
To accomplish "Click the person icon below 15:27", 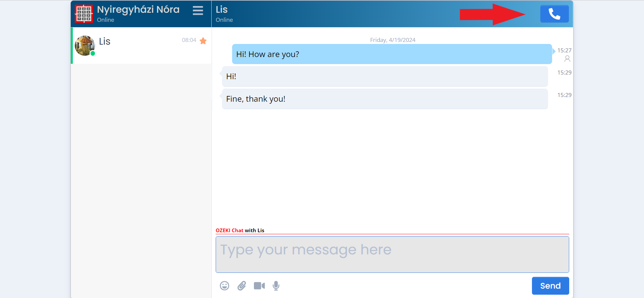I will click(x=567, y=59).
